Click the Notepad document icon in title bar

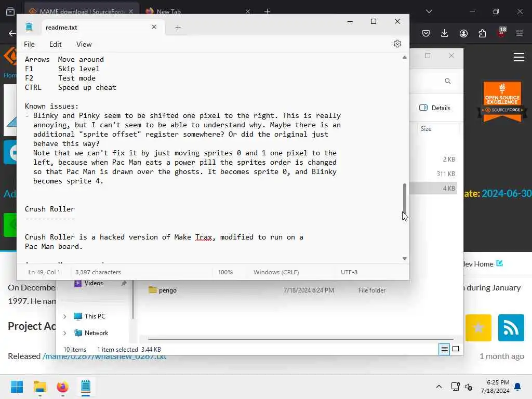(29, 27)
